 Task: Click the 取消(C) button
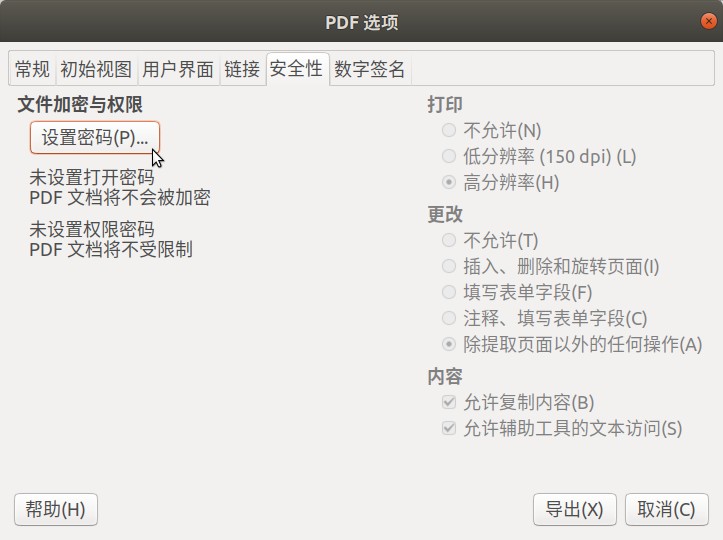click(x=667, y=510)
